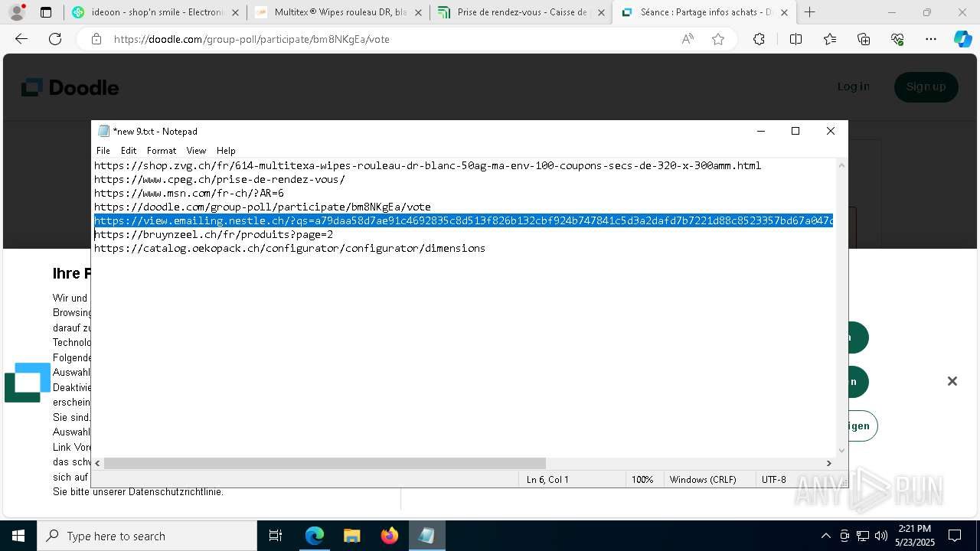Open Extensions puzzle icon

pos(759,39)
